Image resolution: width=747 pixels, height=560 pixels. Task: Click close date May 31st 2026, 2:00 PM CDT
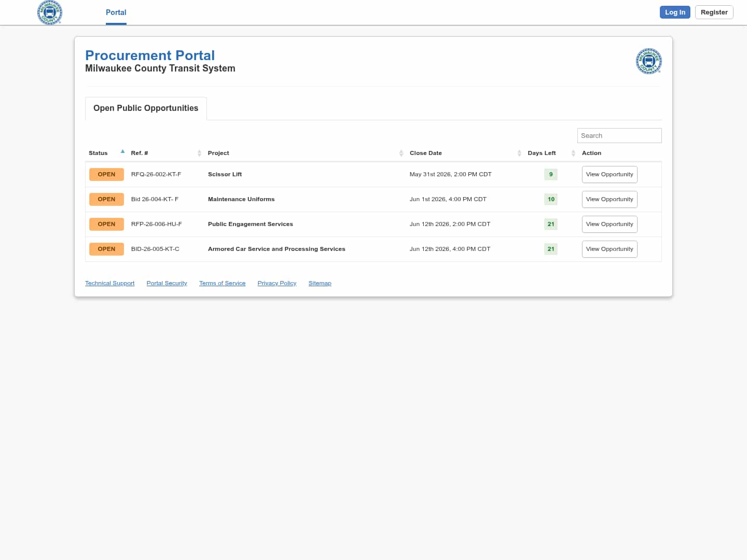(x=450, y=174)
